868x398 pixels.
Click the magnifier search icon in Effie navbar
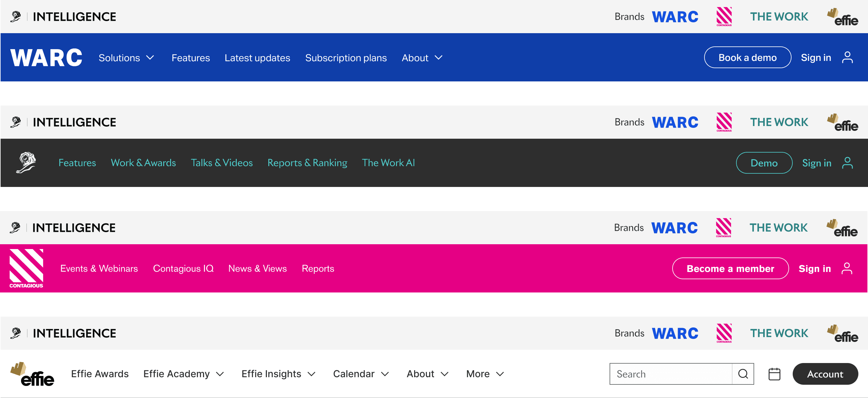pyautogui.click(x=743, y=374)
